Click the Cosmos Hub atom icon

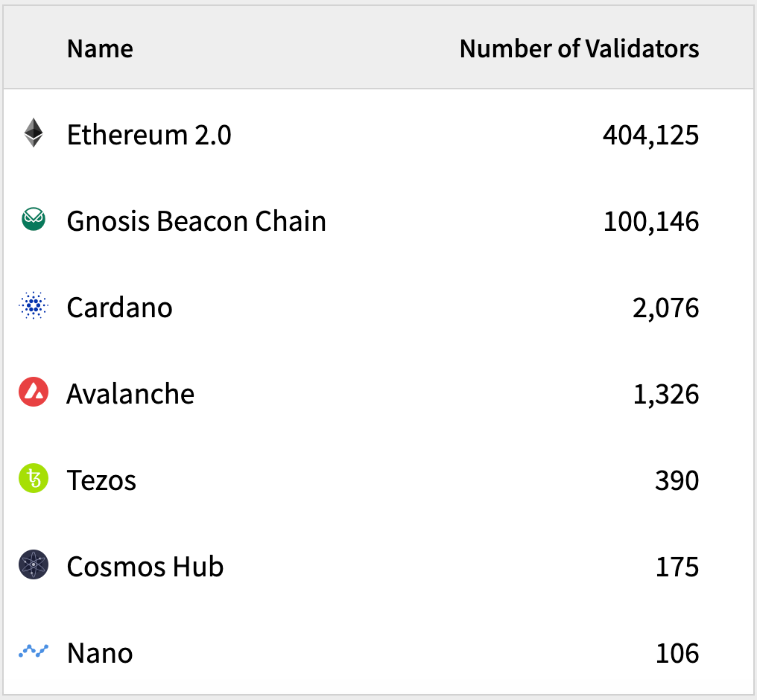click(34, 566)
